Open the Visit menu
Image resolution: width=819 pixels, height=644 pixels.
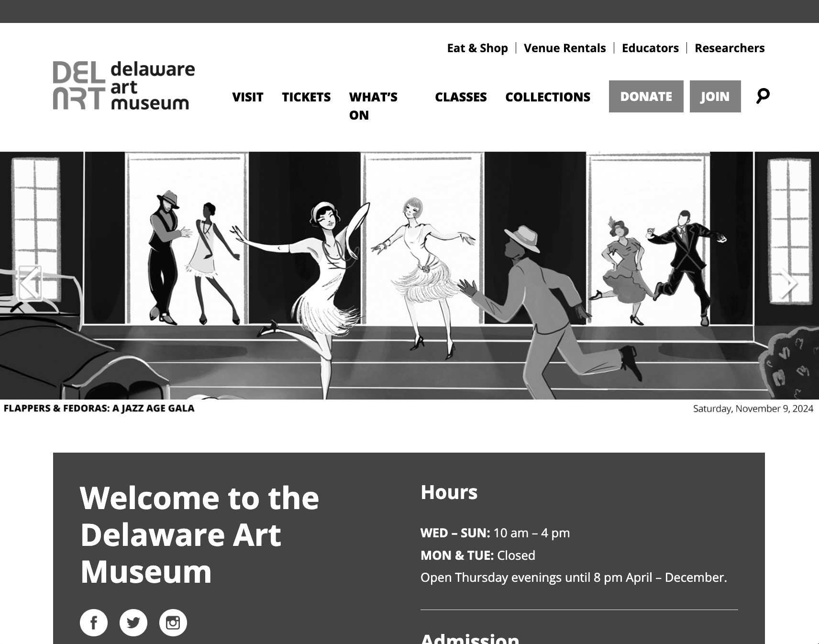[x=248, y=97]
